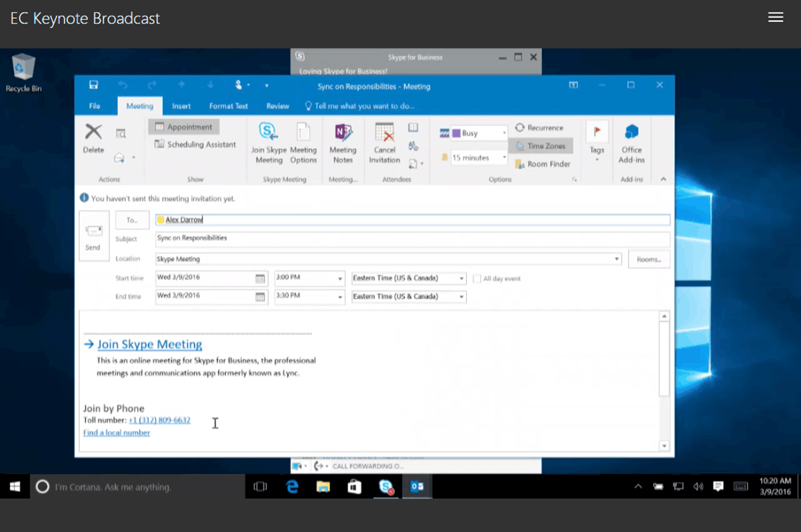Image resolution: width=801 pixels, height=532 pixels.
Task: Open the 15 minutes reminder dropdown
Action: (x=503, y=158)
